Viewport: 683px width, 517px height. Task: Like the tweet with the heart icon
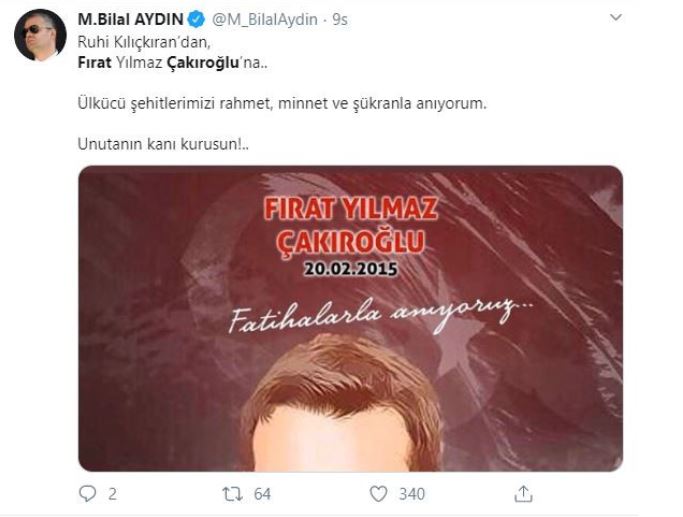(x=378, y=493)
